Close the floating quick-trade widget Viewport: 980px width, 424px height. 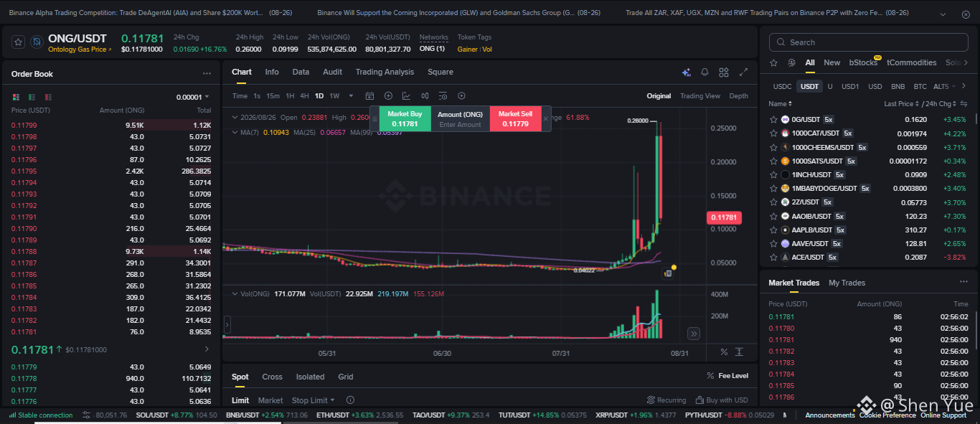[545, 118]
